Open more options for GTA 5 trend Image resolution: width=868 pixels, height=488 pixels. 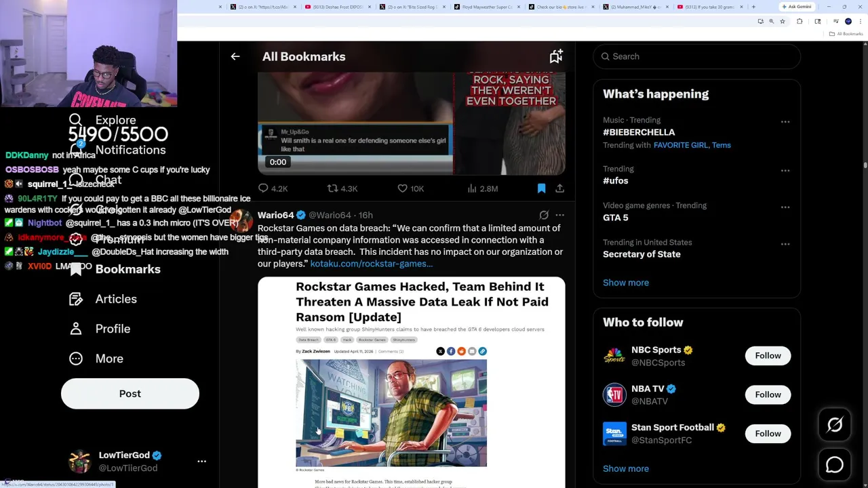[785, 207]
